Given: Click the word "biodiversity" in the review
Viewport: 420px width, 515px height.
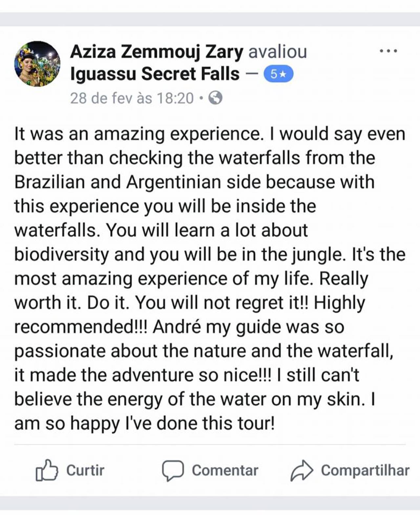Looking at the screenshot, I should 61,255.
